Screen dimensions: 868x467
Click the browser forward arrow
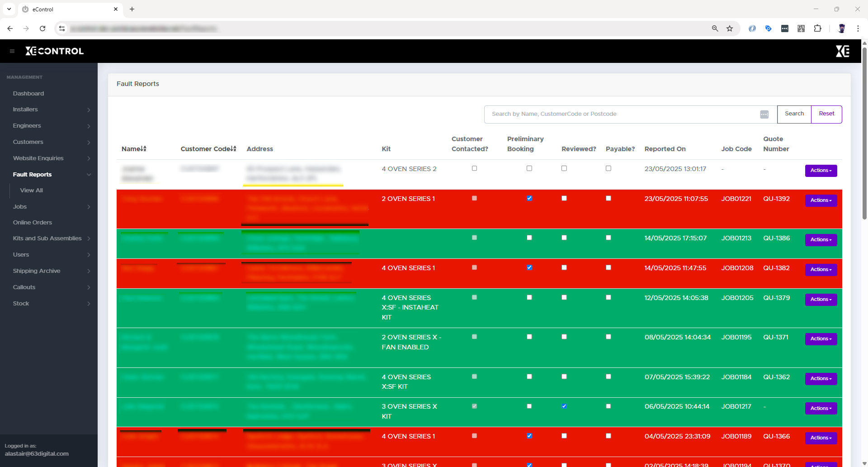click(26, 29)
